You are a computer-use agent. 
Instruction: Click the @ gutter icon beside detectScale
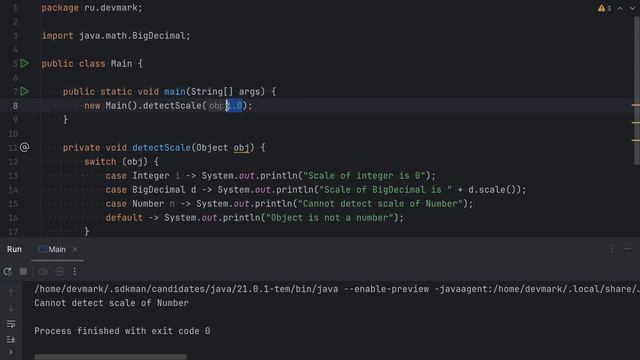(x=24, y=147)
